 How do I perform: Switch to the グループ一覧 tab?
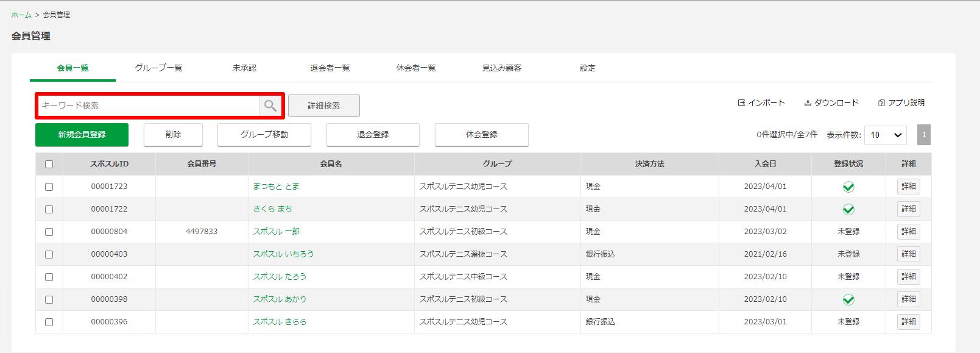(x=158, y=68)
